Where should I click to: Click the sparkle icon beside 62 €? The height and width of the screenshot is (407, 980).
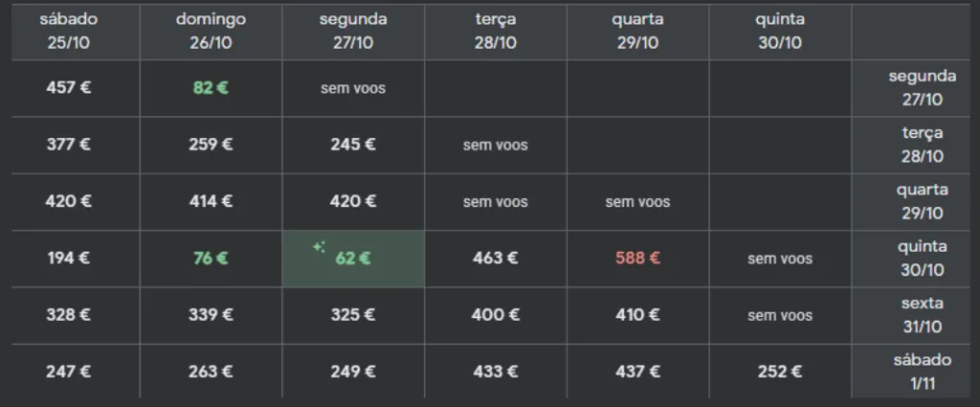(x=320, y=247)
